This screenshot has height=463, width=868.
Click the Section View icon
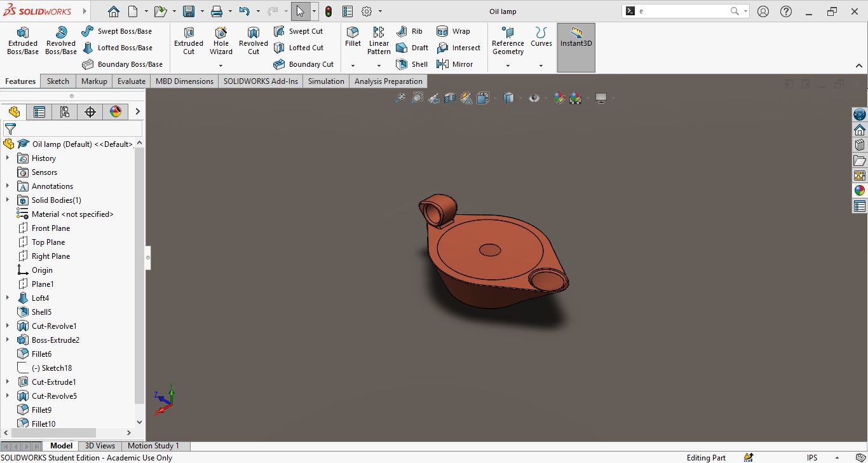click(450, 98)
